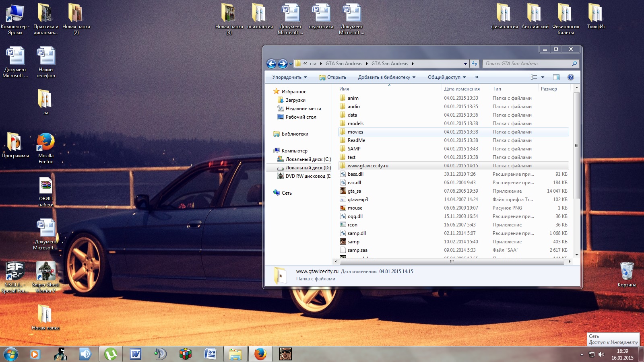Toggle the preview pane icon
Screen dimensions: 644x362
tap(556, 77)
